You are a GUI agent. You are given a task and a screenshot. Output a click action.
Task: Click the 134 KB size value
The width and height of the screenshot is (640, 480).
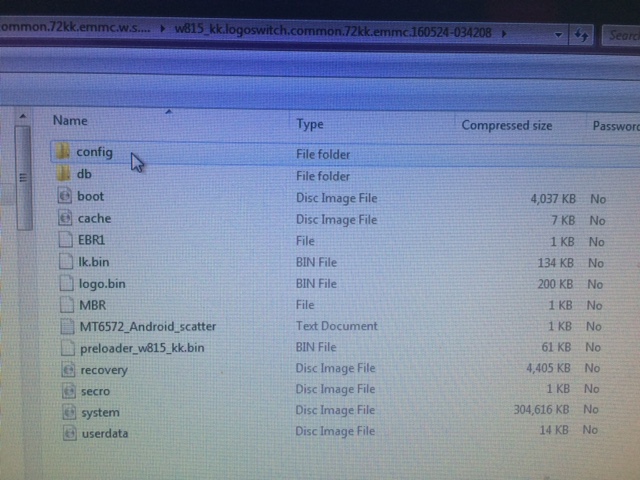click(x=556, y=263)
